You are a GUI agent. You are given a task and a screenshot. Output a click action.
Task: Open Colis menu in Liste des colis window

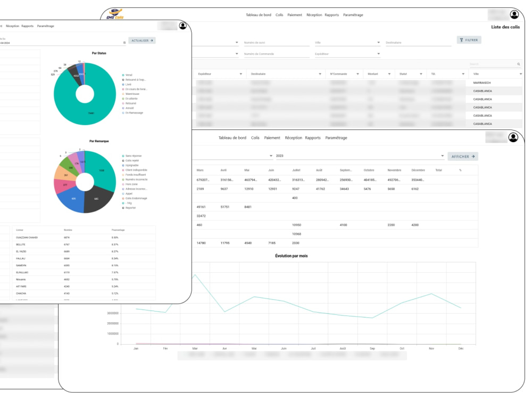point(279,15)
